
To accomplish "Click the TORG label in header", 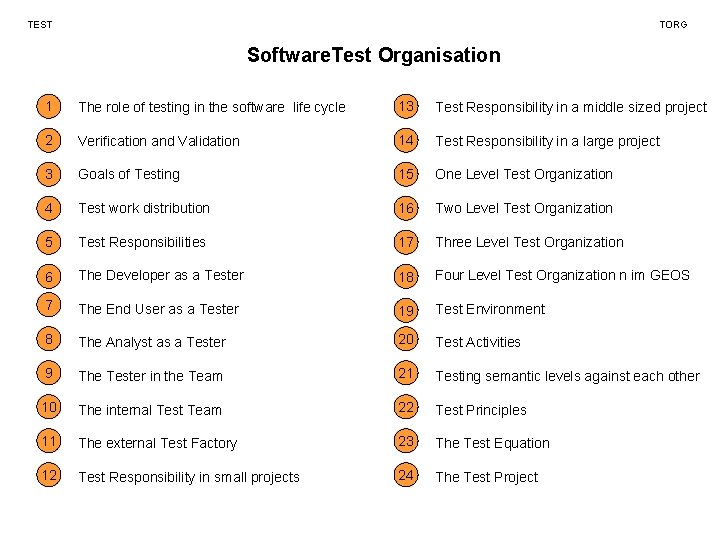I will tap(673, 24).
